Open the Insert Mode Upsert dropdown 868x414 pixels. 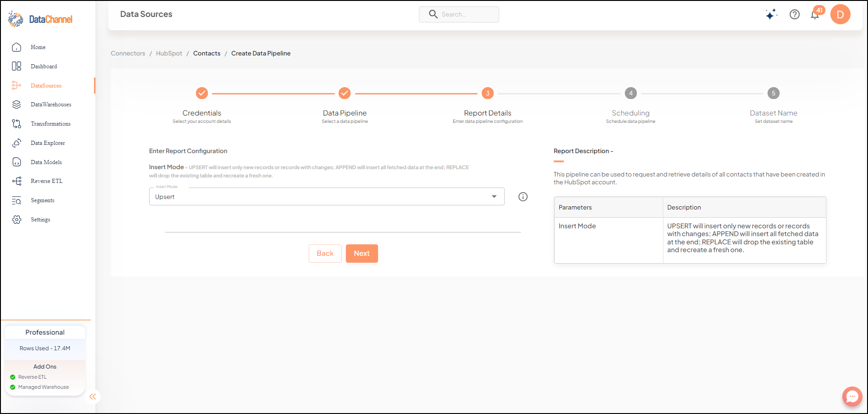pyautogui.click(x=327, y=197)
